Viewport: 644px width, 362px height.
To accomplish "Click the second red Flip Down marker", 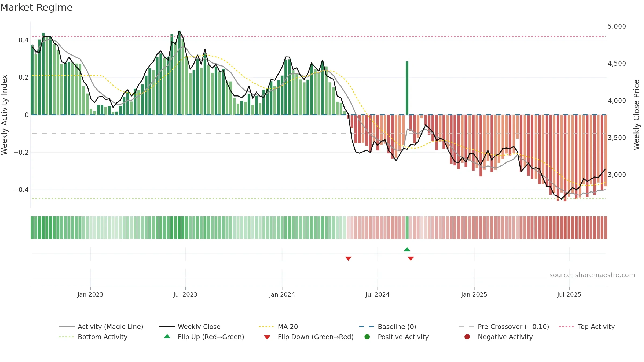I will pyautogui.click(x=411, y=258).
